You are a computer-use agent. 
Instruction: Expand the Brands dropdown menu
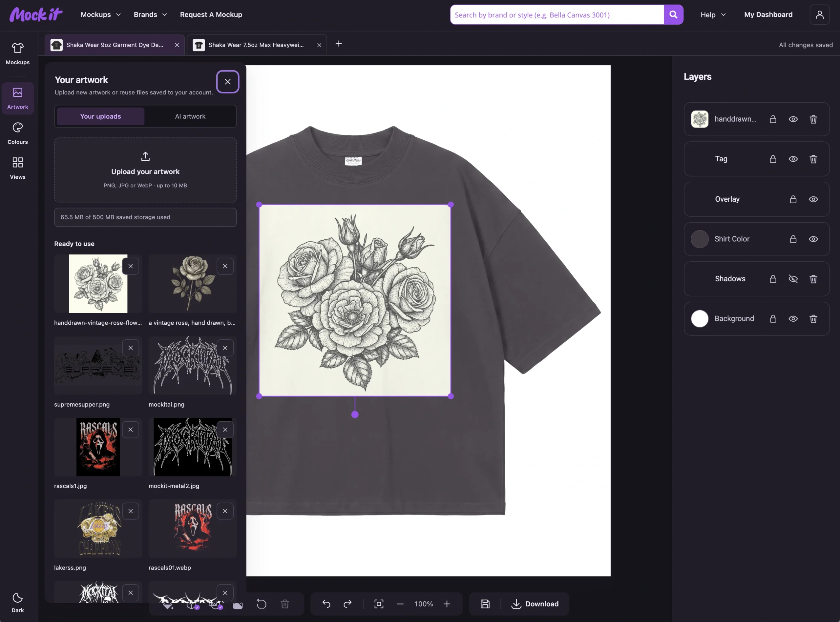[x=150, y=15]
